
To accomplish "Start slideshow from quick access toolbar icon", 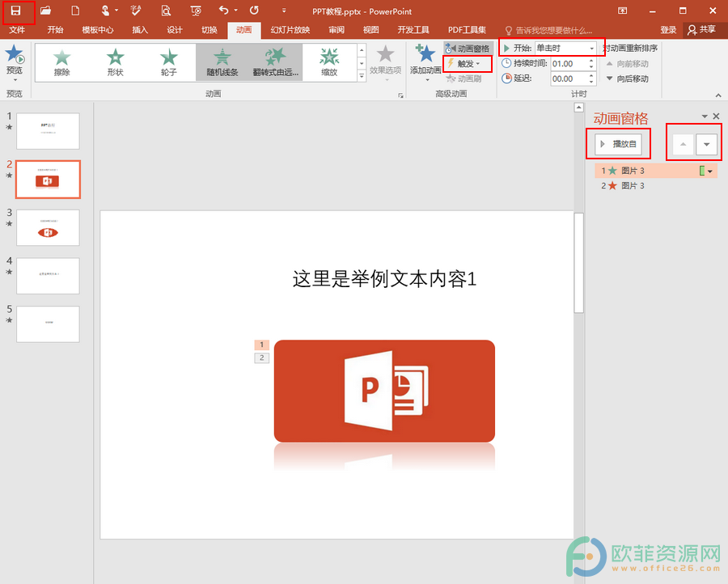I will (x=196, y=11).
